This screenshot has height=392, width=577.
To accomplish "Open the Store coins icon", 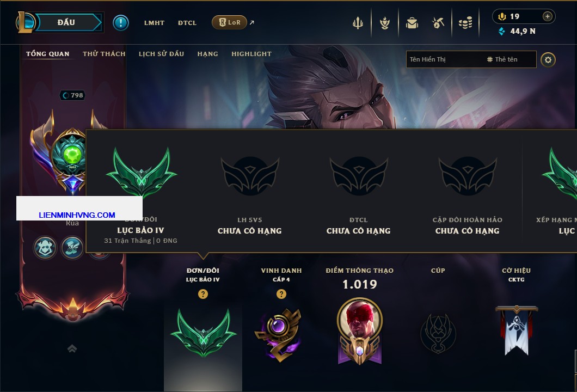I will tap(465, 23).
